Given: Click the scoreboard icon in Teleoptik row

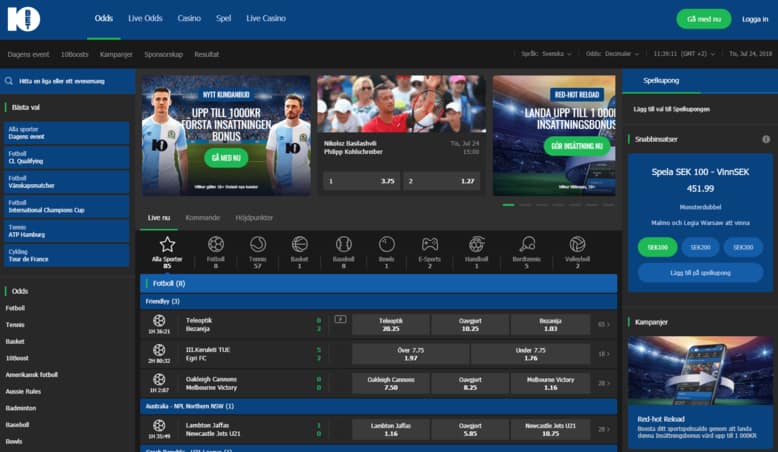Looking at the screenshot, I should coord(340,319).
